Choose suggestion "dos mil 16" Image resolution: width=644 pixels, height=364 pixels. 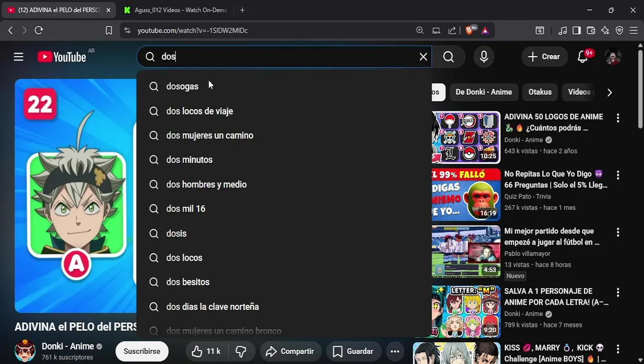tap(284, 209)
